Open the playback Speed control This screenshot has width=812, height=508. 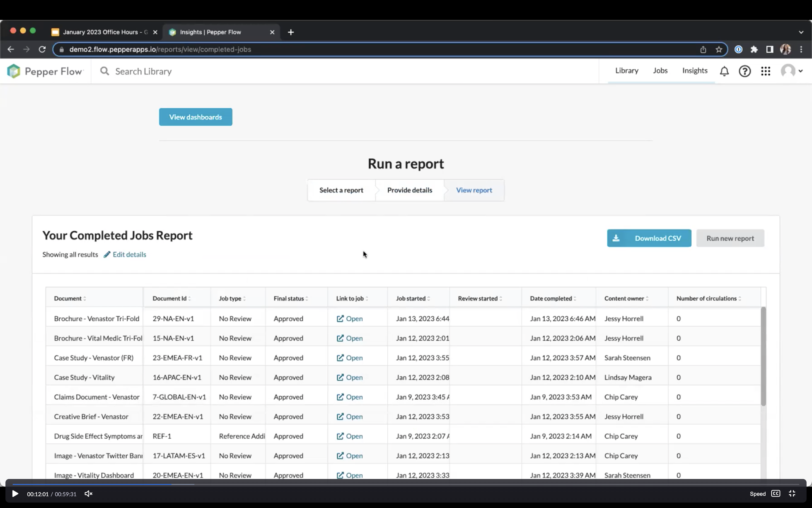point(758,494)
